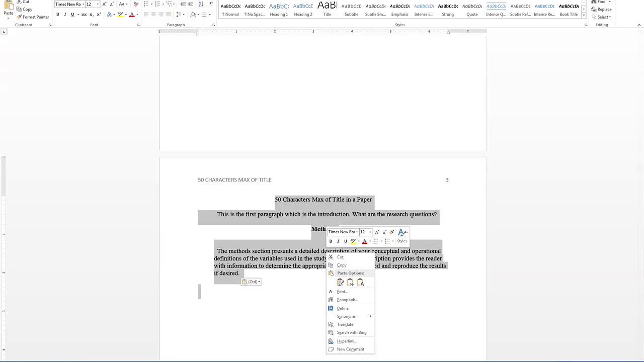The height and width of the screenshot is (362, 644).
Task: Click Merge Formatting paste option icon
Action: (x=350, y=283)
